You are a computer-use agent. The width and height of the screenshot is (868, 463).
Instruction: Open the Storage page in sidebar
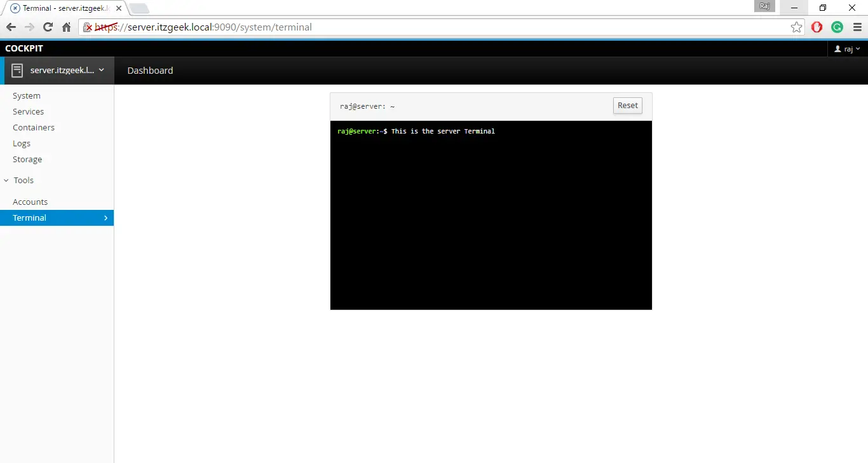27,159
